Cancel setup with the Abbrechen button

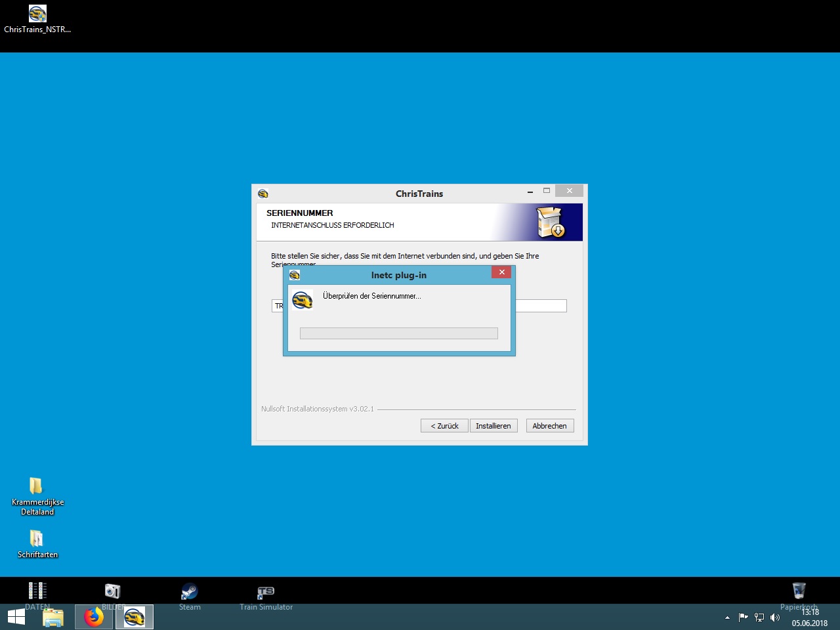coord(550,426)
